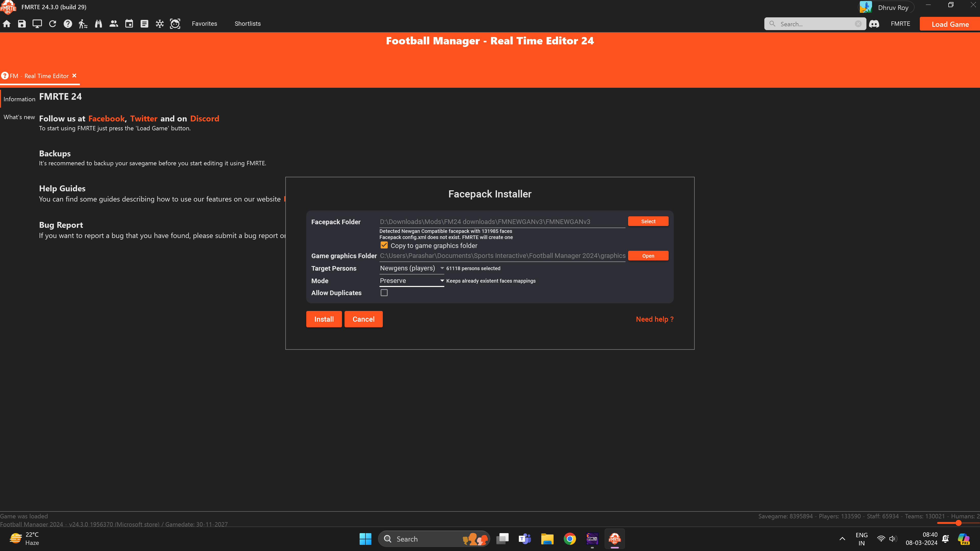
Task: Follow the Twitter link
Action: point(143,119)
